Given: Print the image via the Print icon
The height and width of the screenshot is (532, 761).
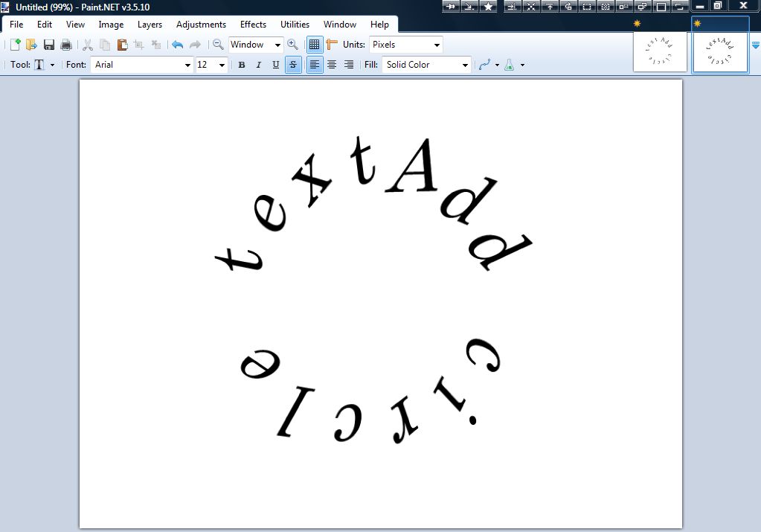Looking at the screenshot, I should (65, 45).
